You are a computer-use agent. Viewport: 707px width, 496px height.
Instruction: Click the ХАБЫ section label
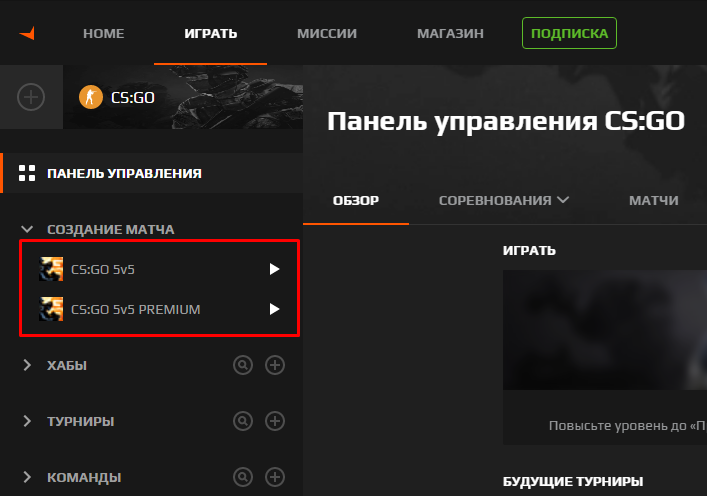67,365
